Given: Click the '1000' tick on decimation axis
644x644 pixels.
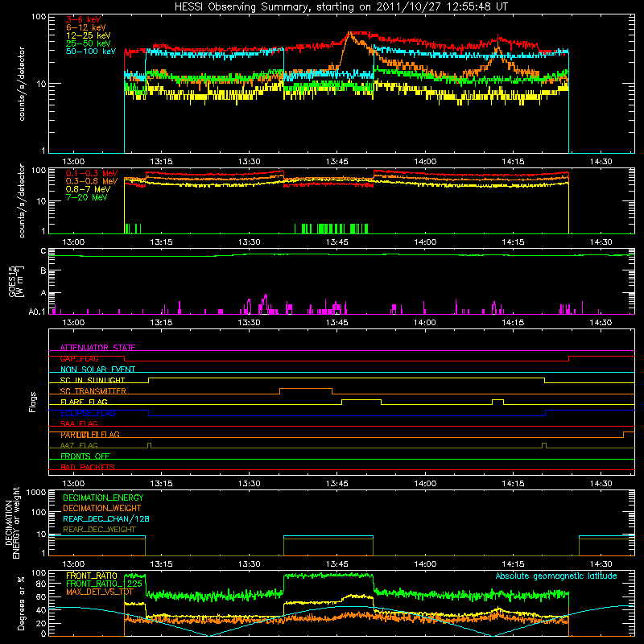Looking at the screenshot, I should [36, 493].
